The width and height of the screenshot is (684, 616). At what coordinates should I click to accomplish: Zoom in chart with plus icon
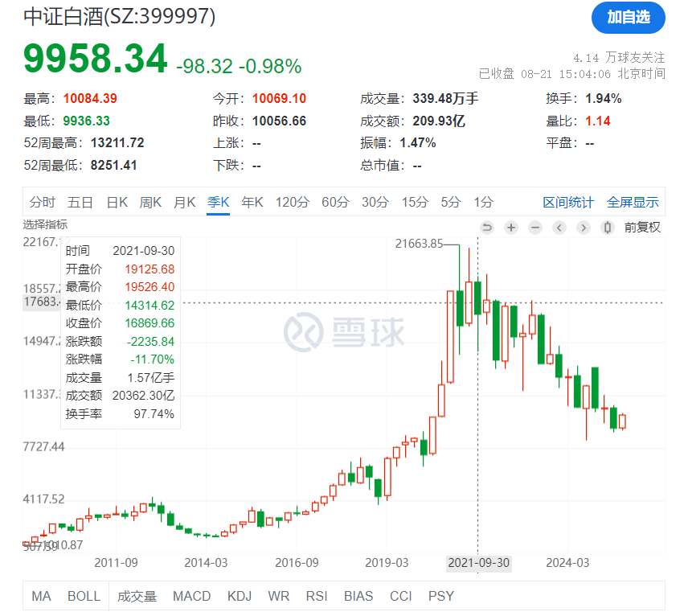tap(511, 228)
